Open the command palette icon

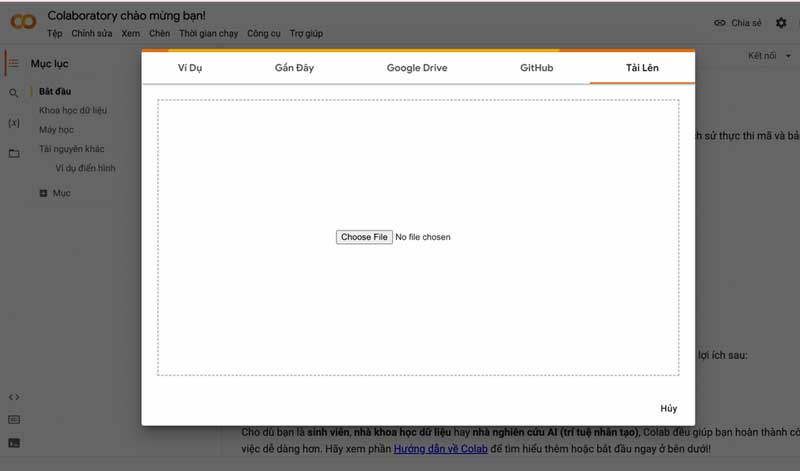tap(13, 420)
